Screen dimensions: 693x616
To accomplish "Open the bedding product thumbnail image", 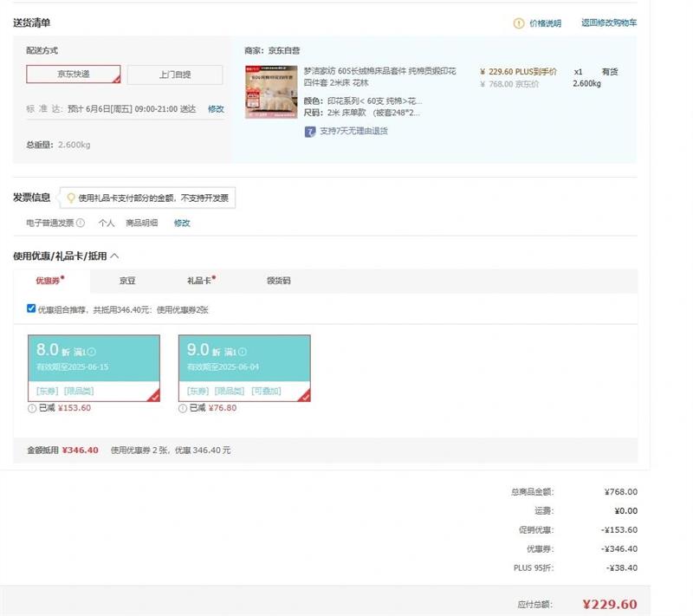I will 271,92.
